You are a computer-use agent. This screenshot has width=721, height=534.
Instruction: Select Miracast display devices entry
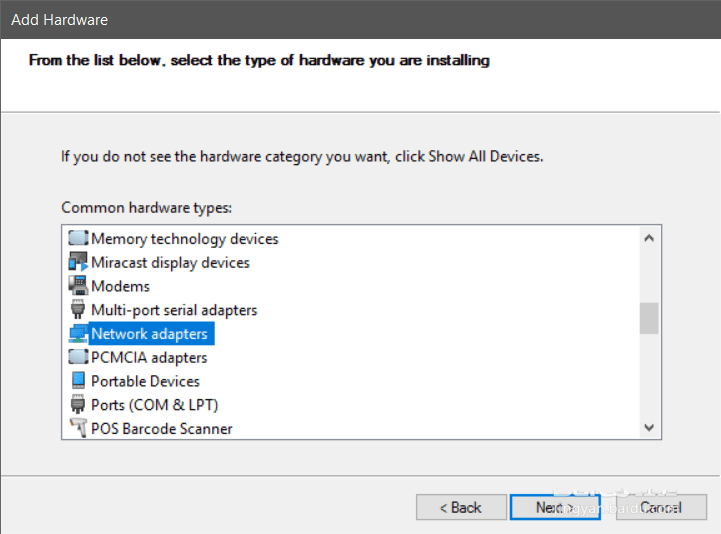pos(170,263)
